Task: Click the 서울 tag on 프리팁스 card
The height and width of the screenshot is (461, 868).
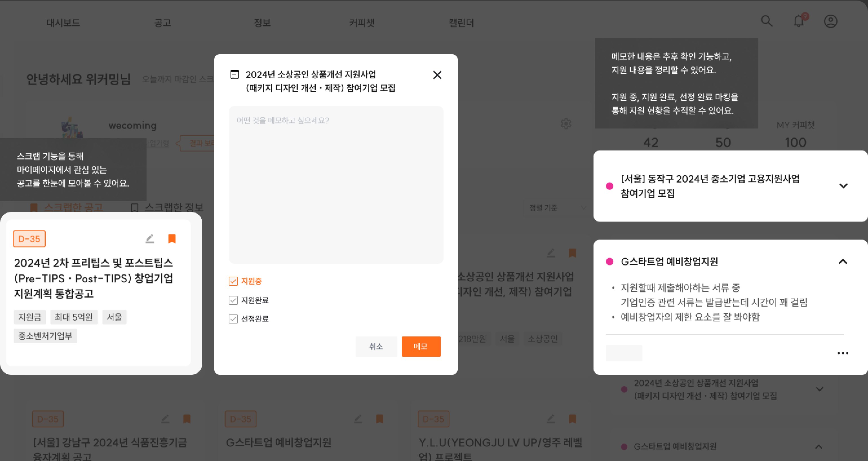Action: [114, 317]
